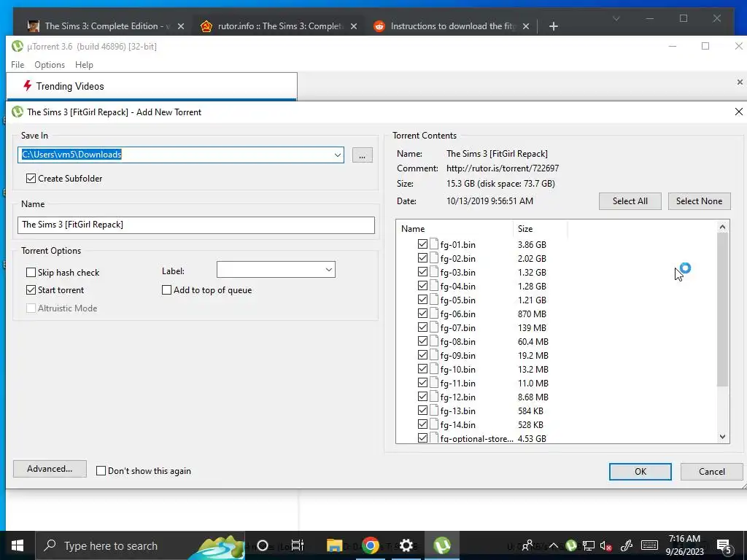Close the Sims 3 Complete Edition browser tab

coord(181,26)
